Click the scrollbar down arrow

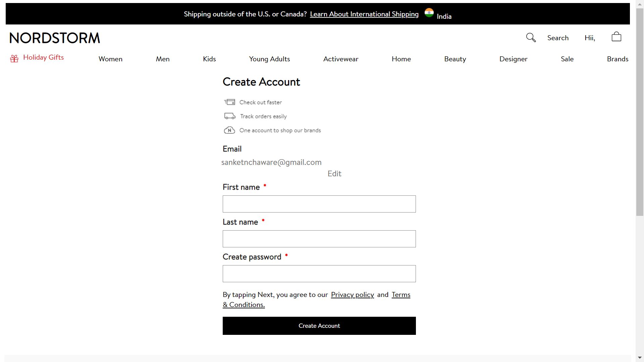pyautogui.click(x=639, y=357)
